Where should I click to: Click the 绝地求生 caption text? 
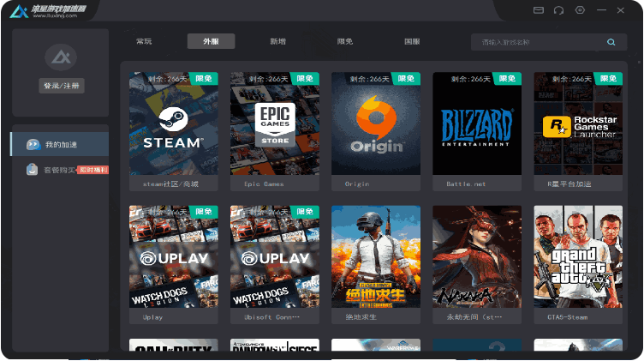361,317
